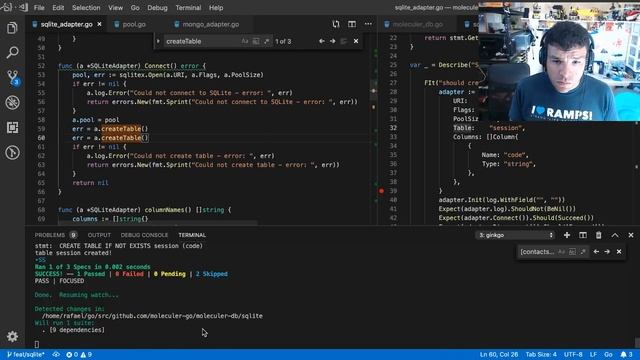Screen dimensions: 640x360
Task: Toggle Match Case in terminal find
Action: pos(561,252)
